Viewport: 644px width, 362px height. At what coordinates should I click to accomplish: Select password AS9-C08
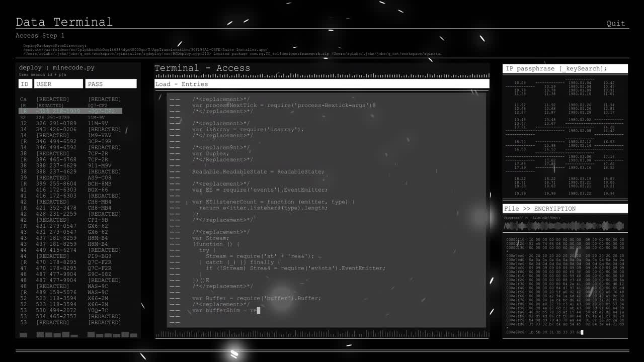pyautogui.click(x=100, y=177)
